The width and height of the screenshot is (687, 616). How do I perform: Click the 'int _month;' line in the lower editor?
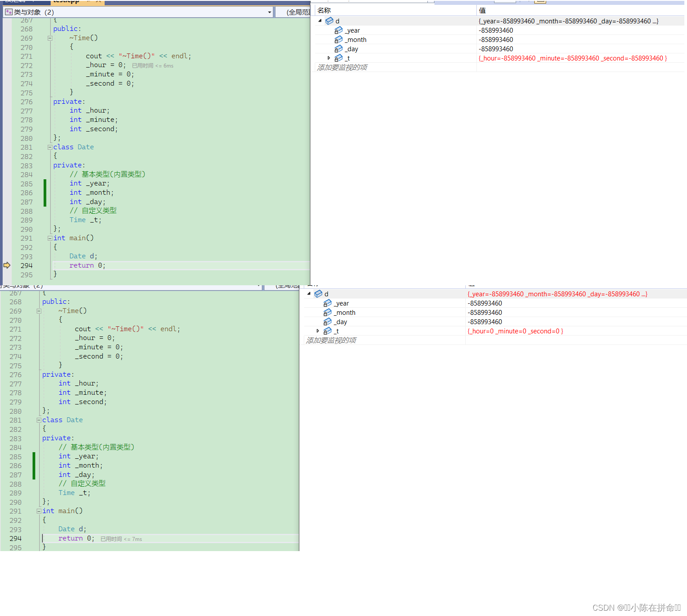[x=81, y=465]
